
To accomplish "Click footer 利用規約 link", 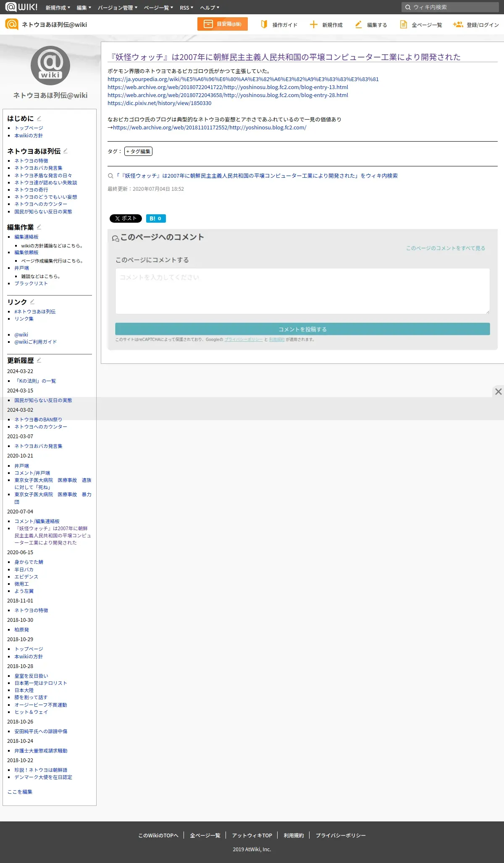I will click(294, 835).
